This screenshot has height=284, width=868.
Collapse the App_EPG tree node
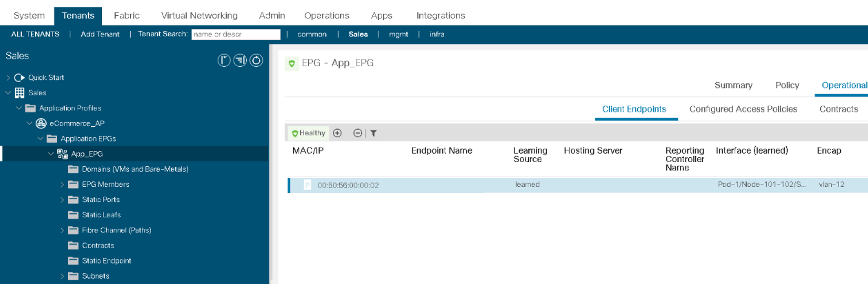pos(51,154)
